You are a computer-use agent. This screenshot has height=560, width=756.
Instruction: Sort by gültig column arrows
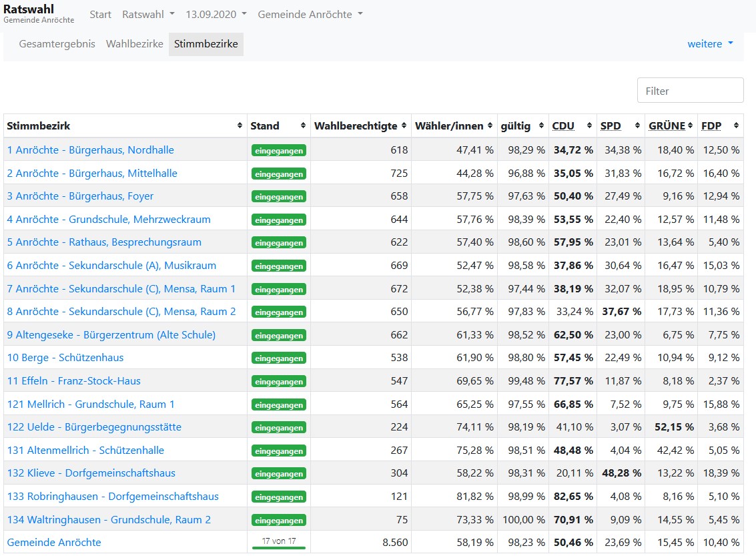coord(541,125)
